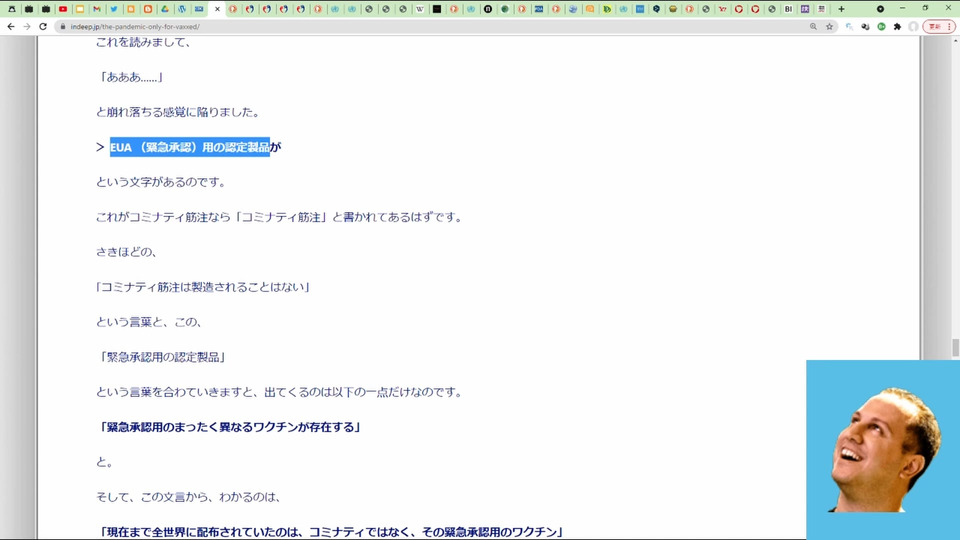Switch to the black square icon tab
Image resolution: width=960 pixels, height=540 pixels.
(437, 9)
